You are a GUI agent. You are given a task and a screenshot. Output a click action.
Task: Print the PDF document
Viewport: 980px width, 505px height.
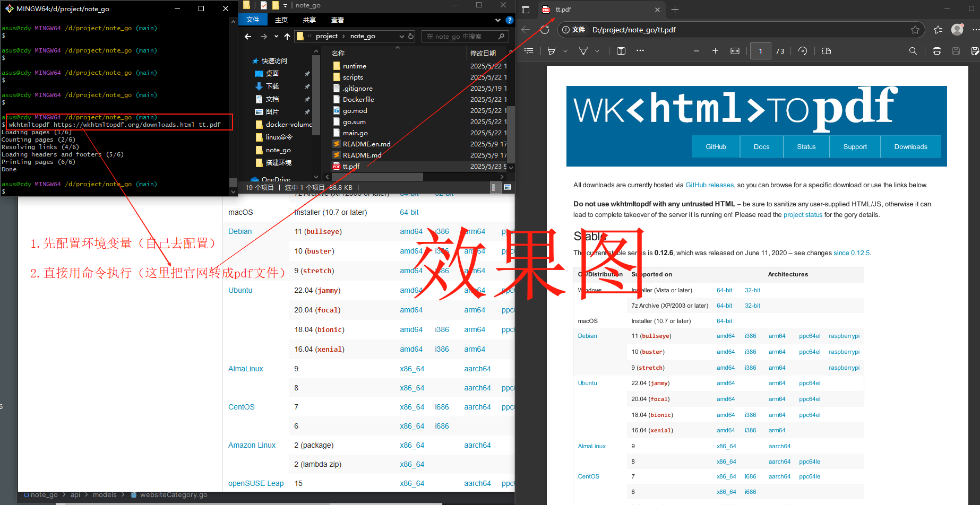937,51
